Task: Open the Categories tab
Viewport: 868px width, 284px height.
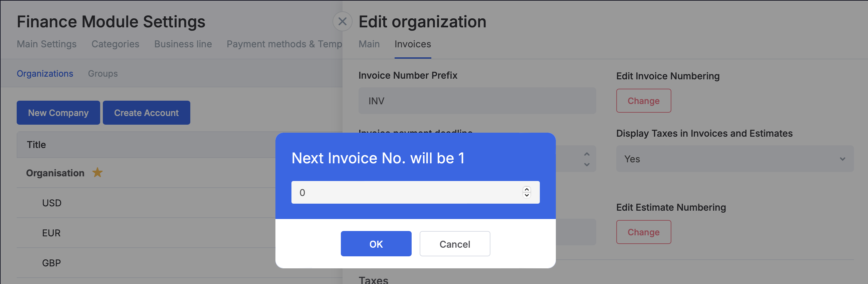Action: (x=115, y=44)
